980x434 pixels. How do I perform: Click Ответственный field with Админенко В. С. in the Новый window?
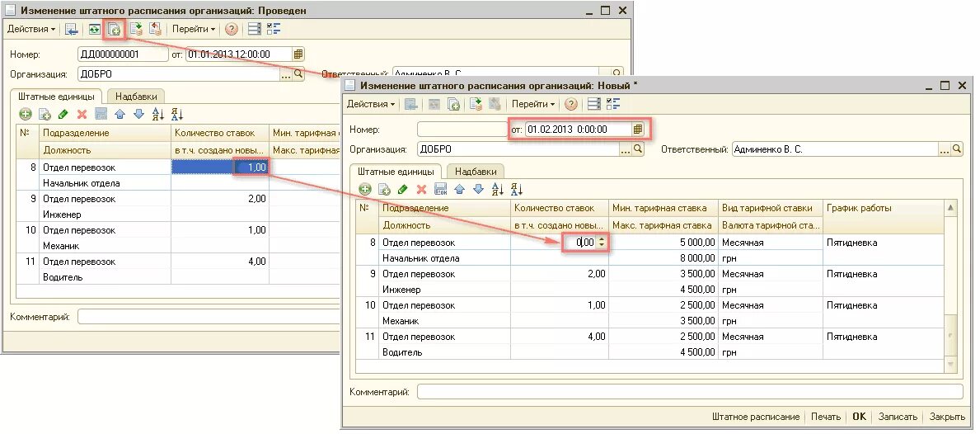(836, 149)
